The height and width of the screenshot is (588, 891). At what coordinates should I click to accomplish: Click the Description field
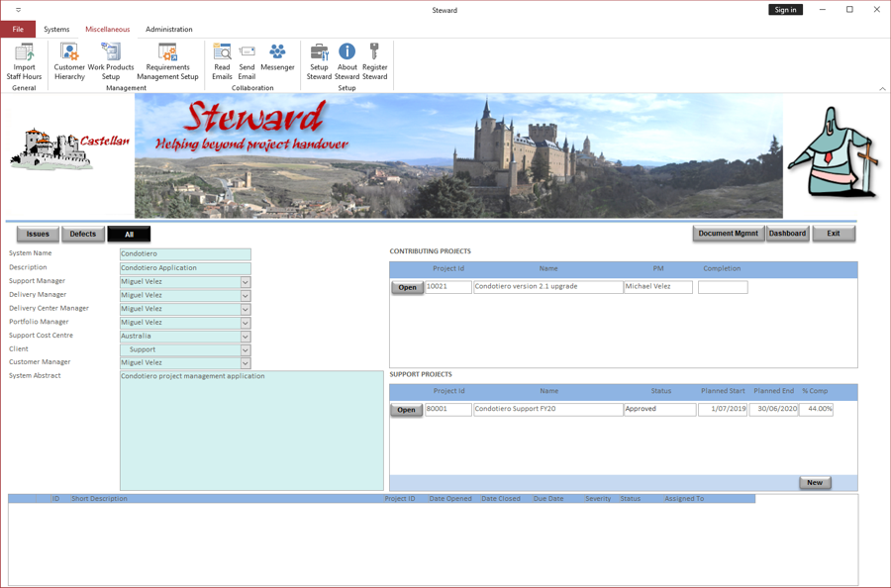185,268
